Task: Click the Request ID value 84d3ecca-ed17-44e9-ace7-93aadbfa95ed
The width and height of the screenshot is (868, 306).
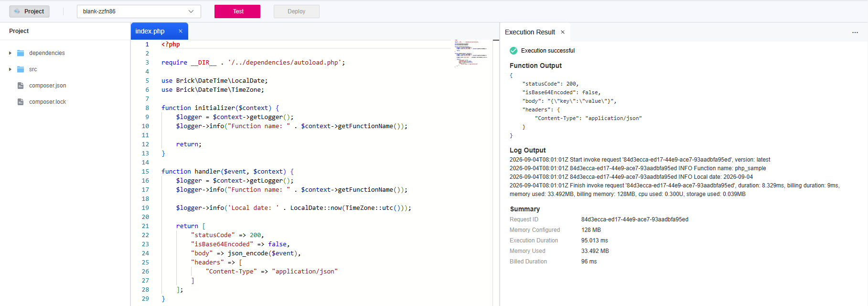Action: click(635, 219)
